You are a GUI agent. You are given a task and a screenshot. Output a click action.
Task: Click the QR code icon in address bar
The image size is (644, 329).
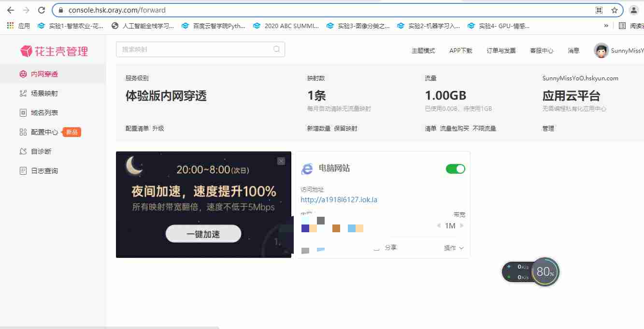(x=599, y=10)
